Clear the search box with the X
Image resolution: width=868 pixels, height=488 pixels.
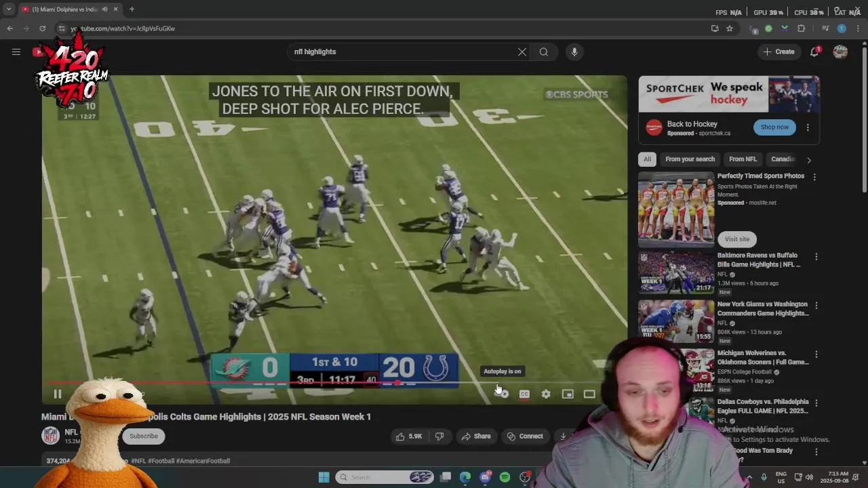pos(522,52)
